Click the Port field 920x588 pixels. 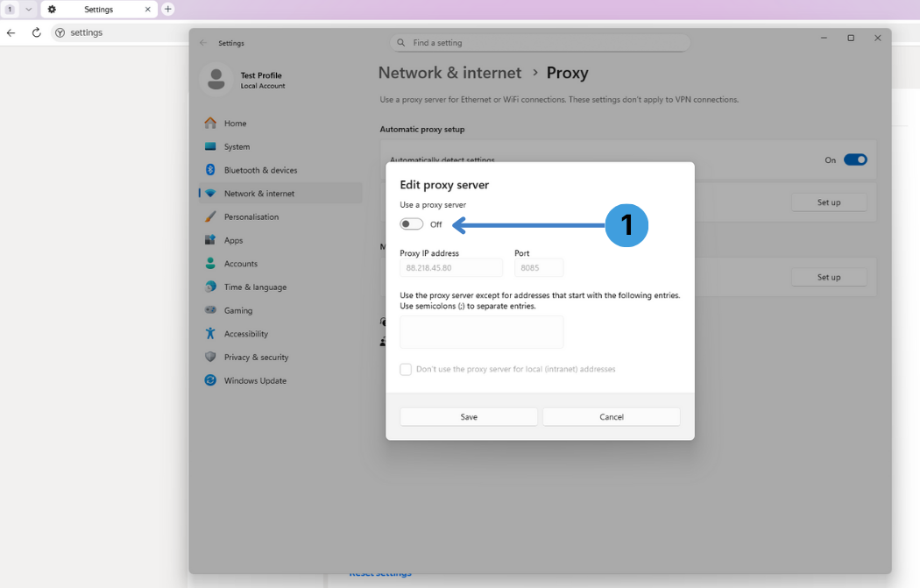539,267
